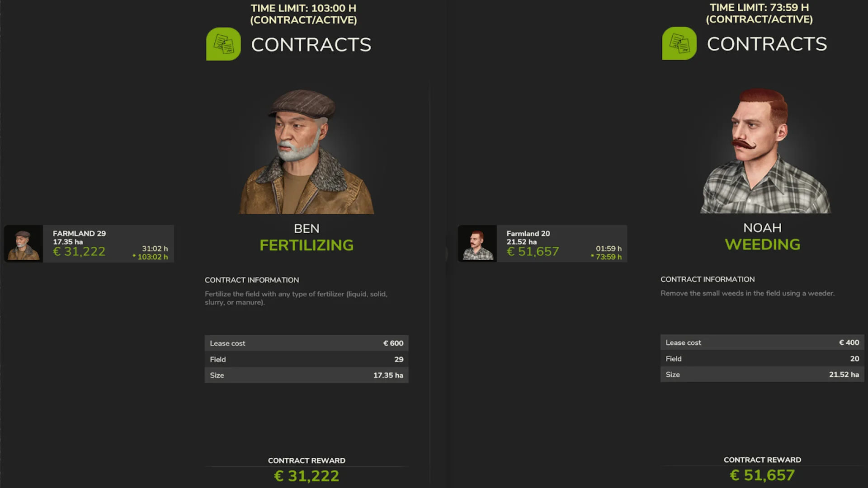Click the € 400 lease cost row for weeding

coord(762,342)
